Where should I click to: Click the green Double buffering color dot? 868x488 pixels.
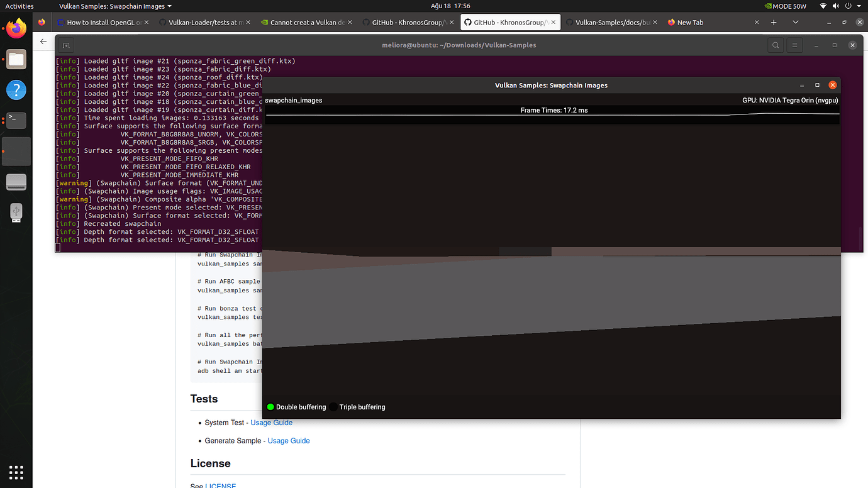tap(270, 407)
